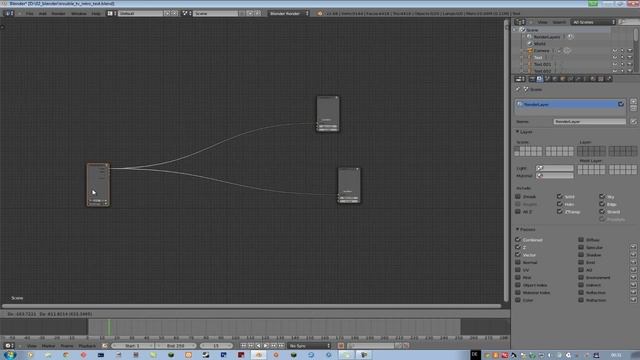Click Camera visibility eye icon in outliner
This screenshot has width=640, height=360.
click(615, 51)
